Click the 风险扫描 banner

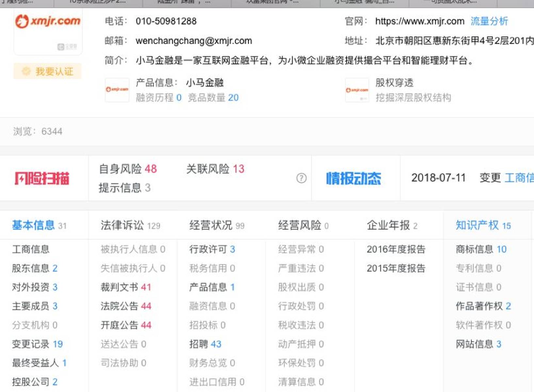pyautogui.click(x=42, y=178)
